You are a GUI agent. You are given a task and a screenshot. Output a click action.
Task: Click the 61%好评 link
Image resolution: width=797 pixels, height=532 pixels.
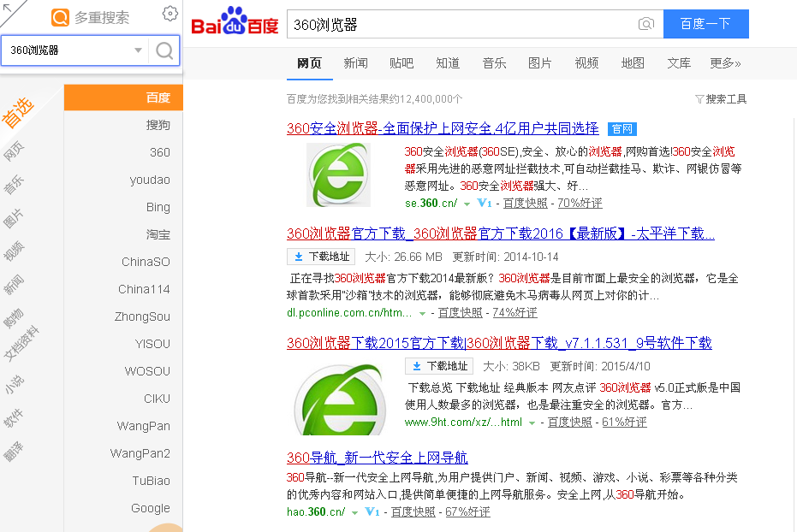pyautogui.click(x=624, y=423)
